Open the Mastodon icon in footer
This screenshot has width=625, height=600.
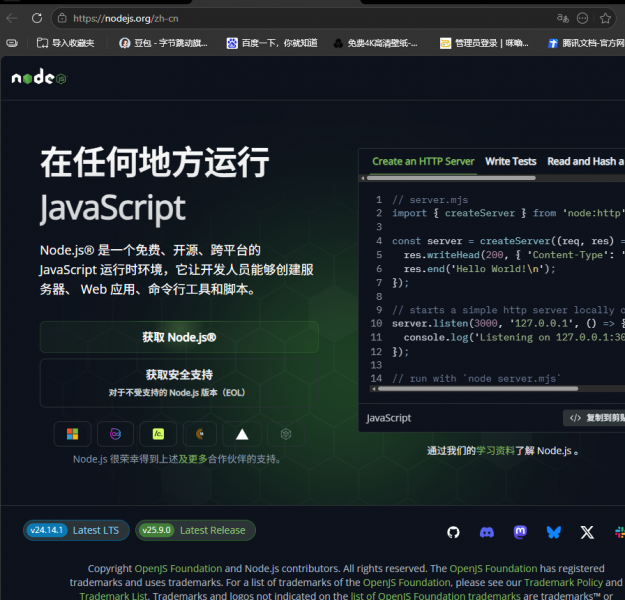pos(520,532)
